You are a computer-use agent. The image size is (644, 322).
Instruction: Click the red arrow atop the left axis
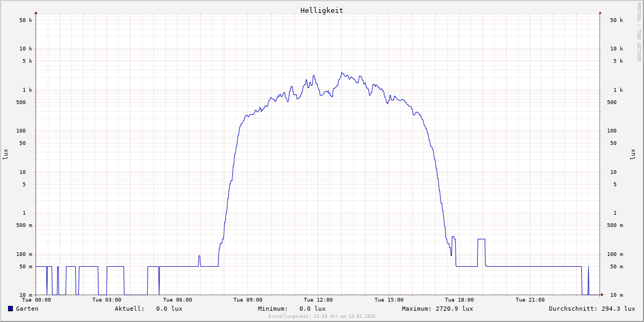(36, 12)
